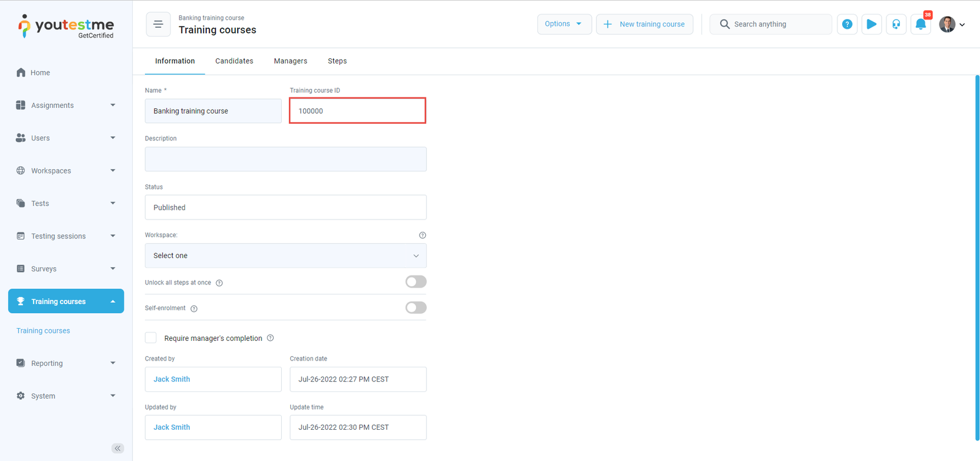Click the Workspace help info icon
The image size is (980, 461).
(422, 235)
